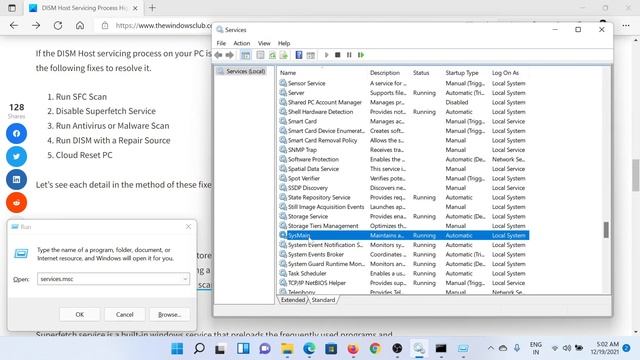Screen dimensions: 640x360
Task: Open the Help menu in Services
Action: point(284,43)
